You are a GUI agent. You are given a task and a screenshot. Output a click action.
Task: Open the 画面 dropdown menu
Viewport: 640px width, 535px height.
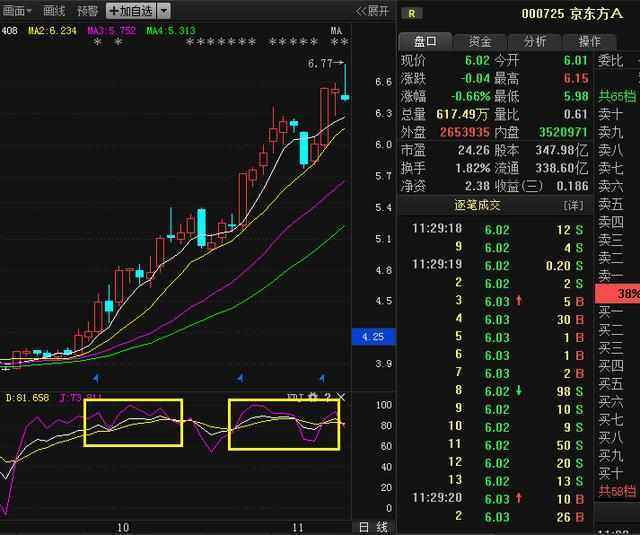17,11
